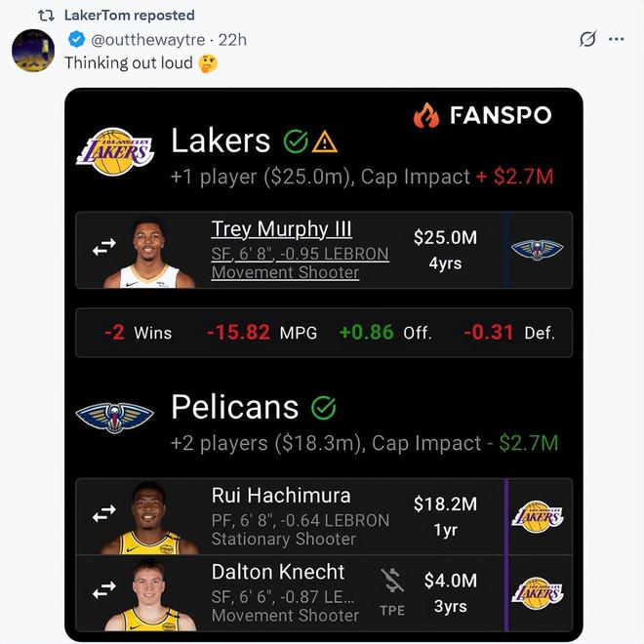This screenshot has height=644, width=644.
Task: Click the repost arrows icon beside LakerTom
Action: 45,16
